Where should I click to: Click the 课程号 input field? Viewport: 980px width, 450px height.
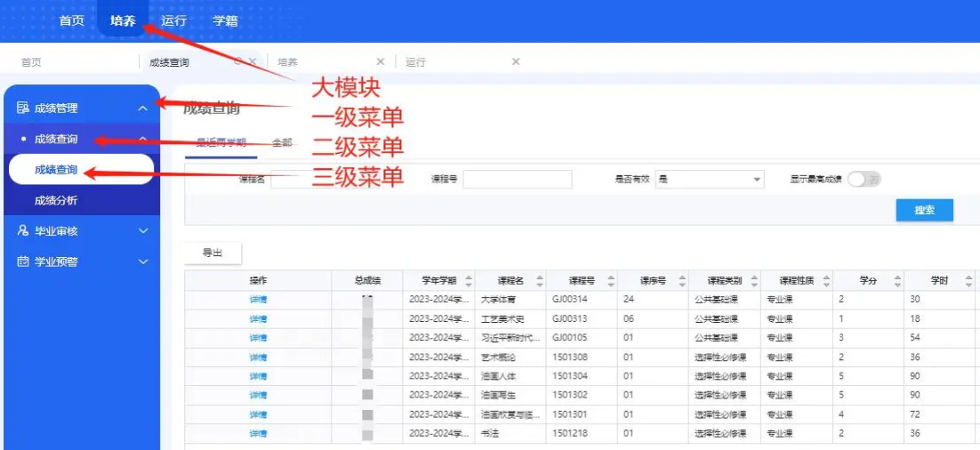517,180
